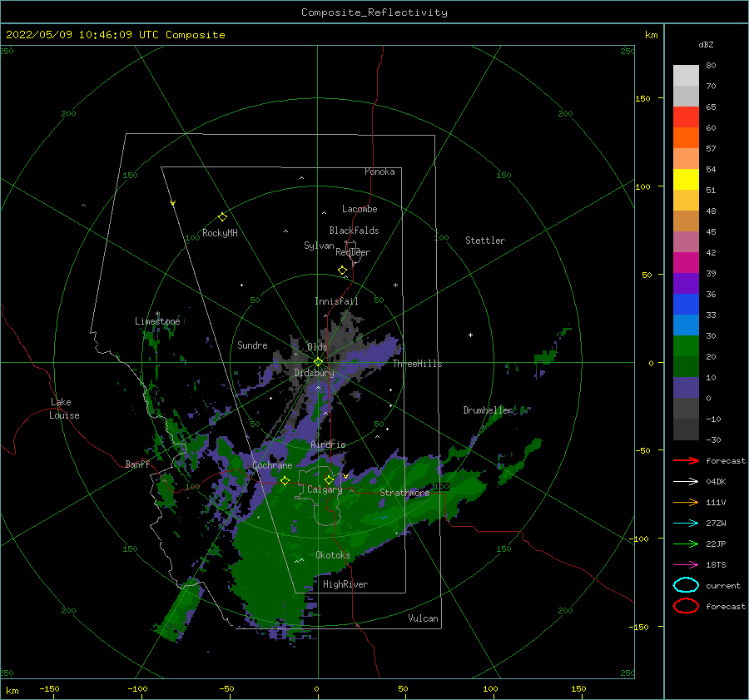Click the Drumheller label
This screenshot has width=749, height=700.
[x=488, y=410]
